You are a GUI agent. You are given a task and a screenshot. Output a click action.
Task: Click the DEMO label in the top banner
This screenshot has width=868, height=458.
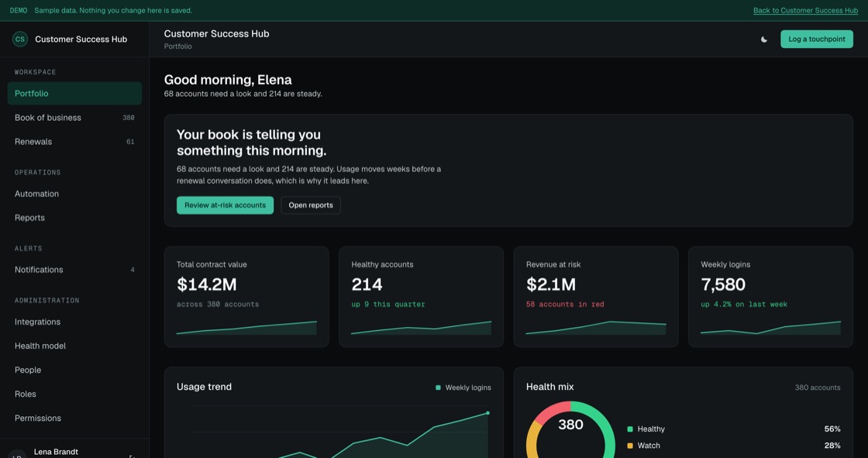(19, 11)
